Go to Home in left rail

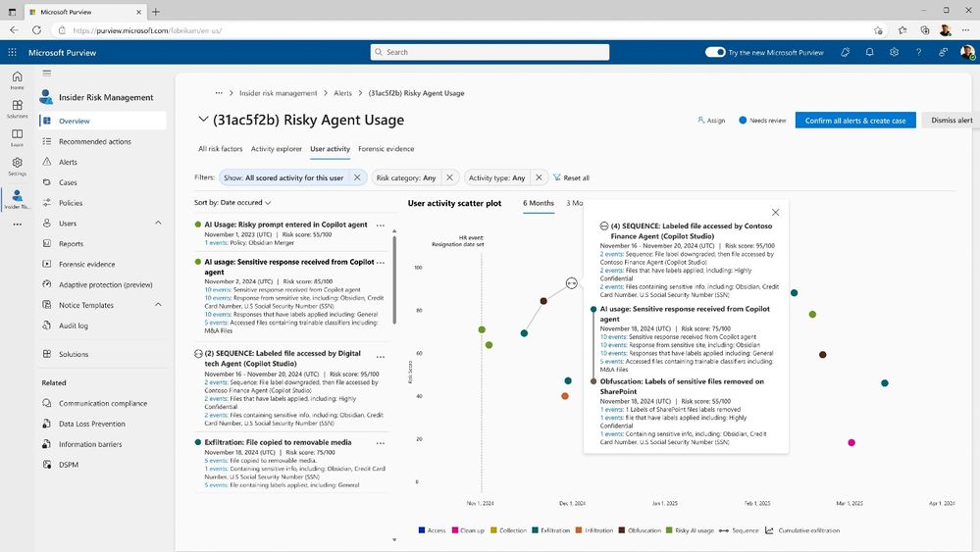click(17, 80)
